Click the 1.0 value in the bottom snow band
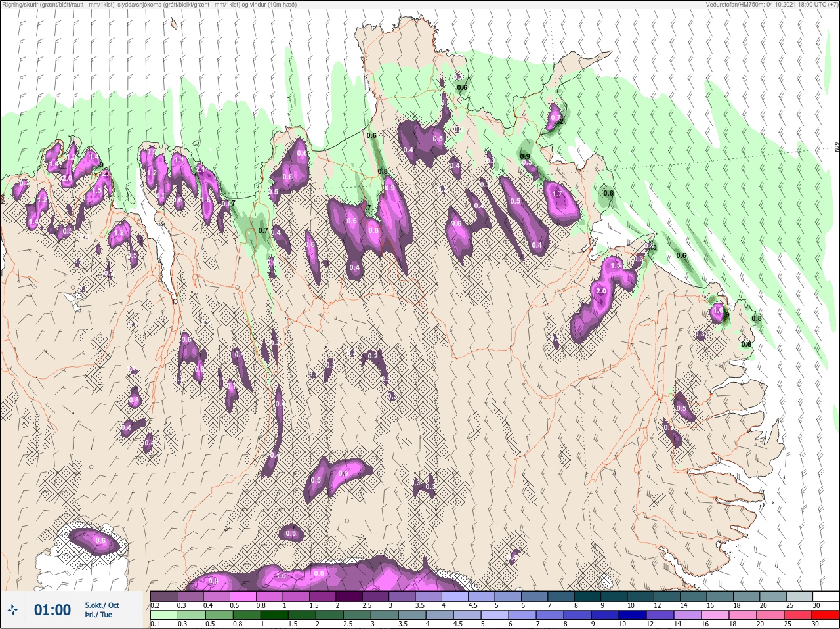Screen dimensions: 840x629 coord(282,576)
